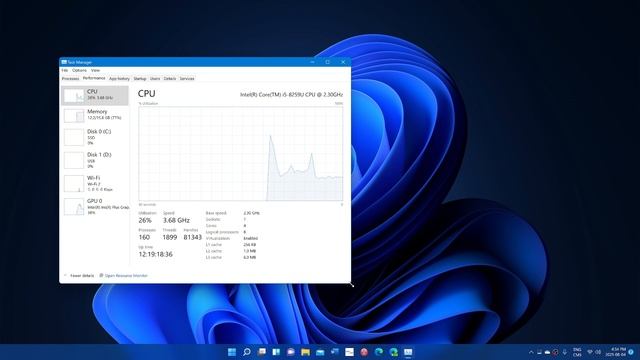Open Task View from the taskbar

point(262,352)
